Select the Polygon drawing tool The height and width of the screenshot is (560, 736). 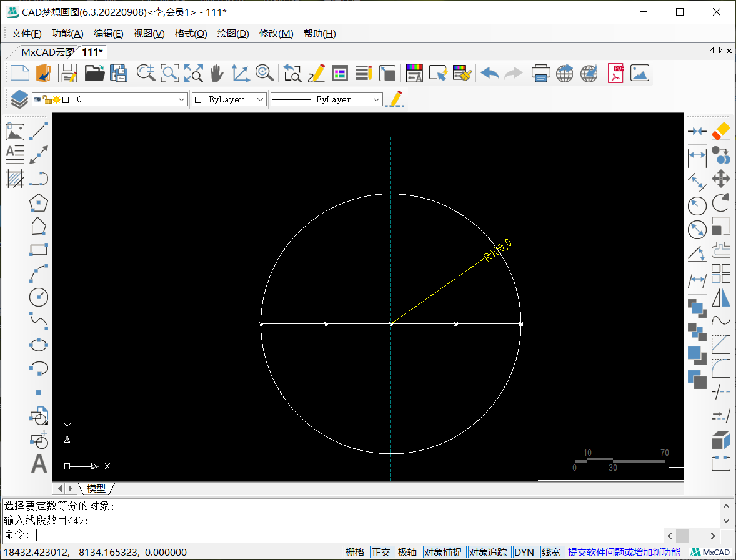click(39, 203)
